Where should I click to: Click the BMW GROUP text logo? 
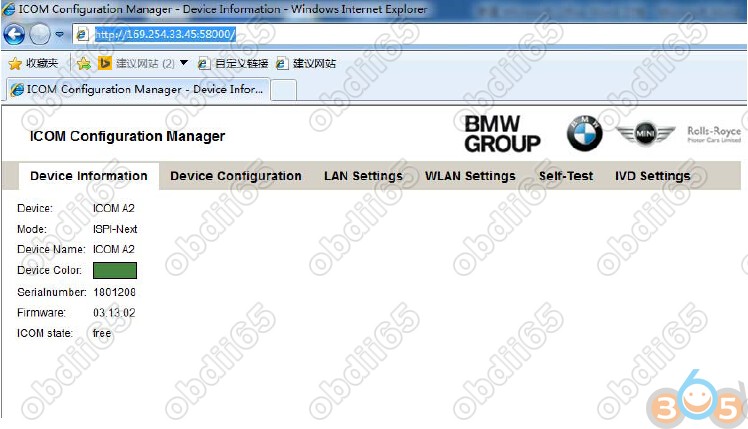502,134
